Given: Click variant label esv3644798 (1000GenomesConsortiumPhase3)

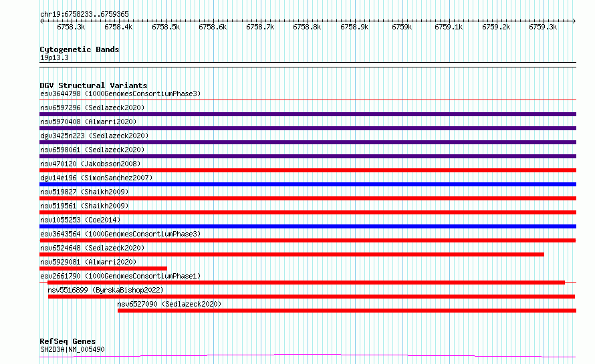Looking at the screenshot, I should coord(120,94).
